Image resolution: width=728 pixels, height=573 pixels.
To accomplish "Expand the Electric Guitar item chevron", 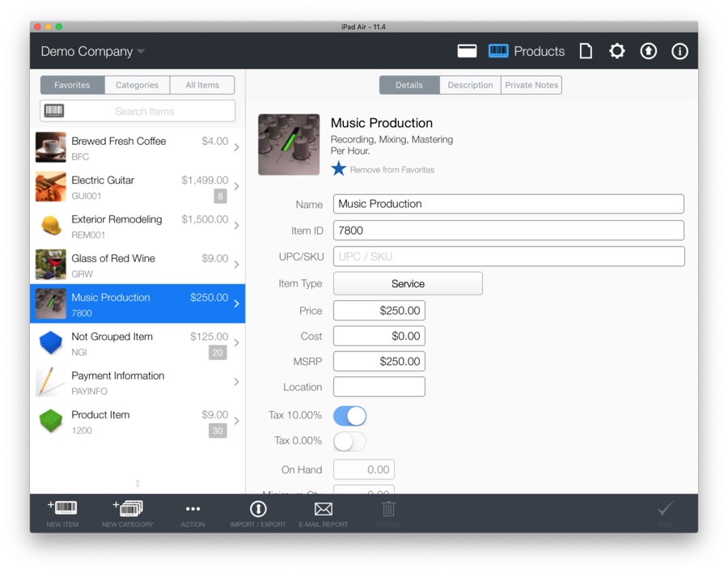I will click(x=236, y=186).
